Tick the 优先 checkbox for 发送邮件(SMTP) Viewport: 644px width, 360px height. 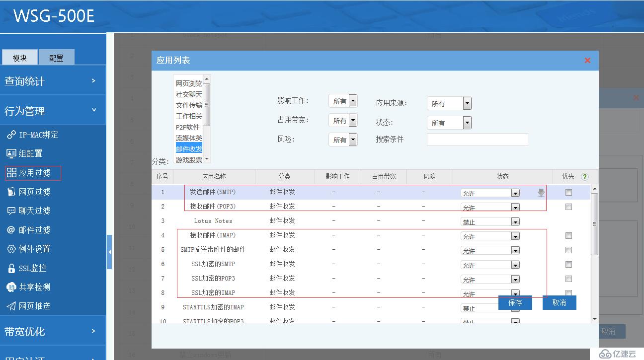click(569, 193)
